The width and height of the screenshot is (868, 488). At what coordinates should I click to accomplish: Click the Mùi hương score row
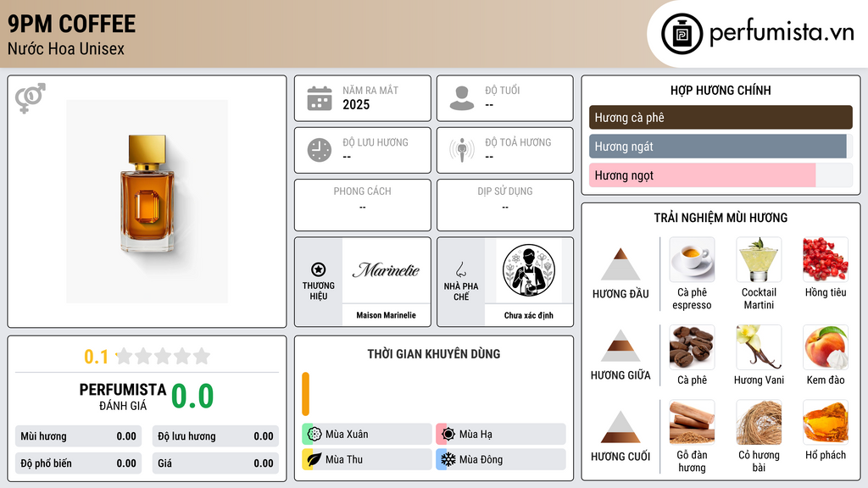click(78, 436)
